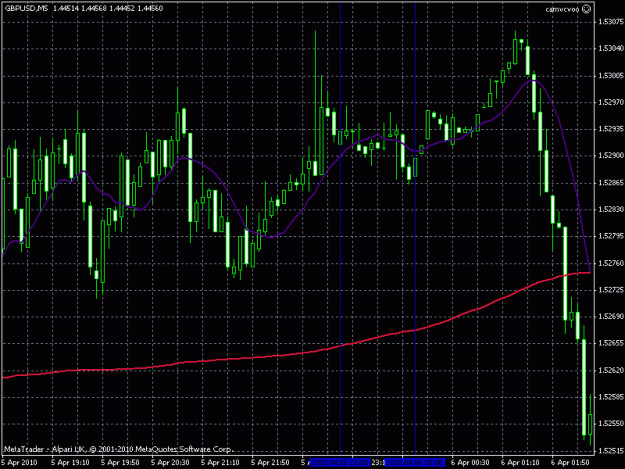Image resolution: width=625 pixels, height=469 pixels.
Task: Click the 1.52550 price scale label
Action: 611,424
